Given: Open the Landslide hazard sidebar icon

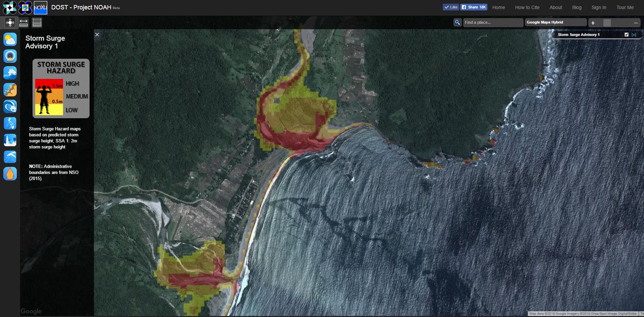Looking at the screenshot, I should 10,90.
